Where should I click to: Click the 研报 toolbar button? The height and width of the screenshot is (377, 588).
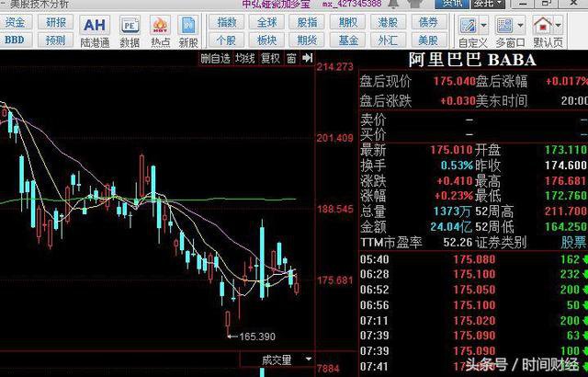[55, 22]
